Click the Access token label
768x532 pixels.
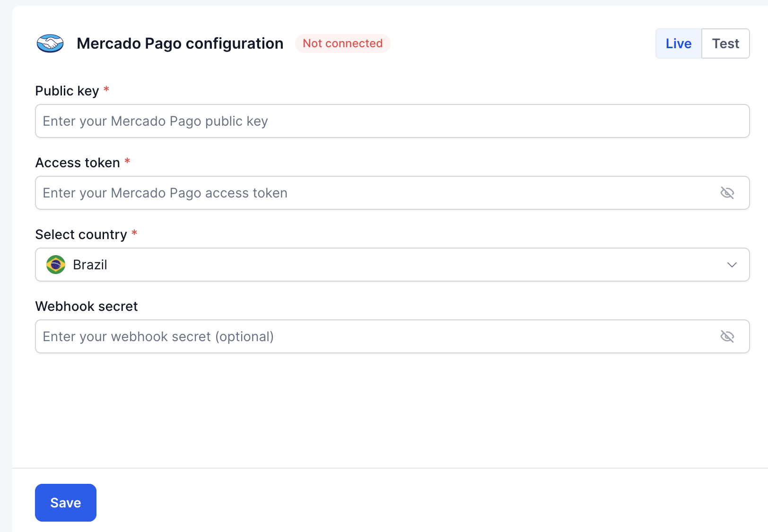pos(78,163)
